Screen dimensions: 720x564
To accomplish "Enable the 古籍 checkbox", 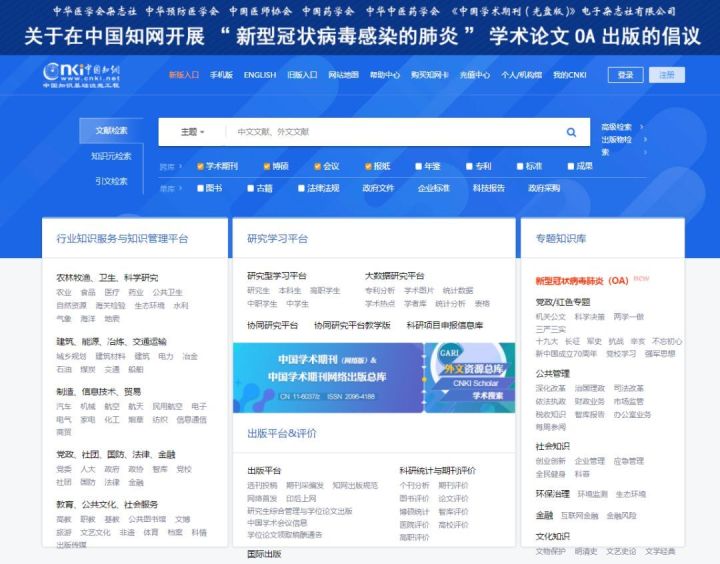I will point(251,188).
